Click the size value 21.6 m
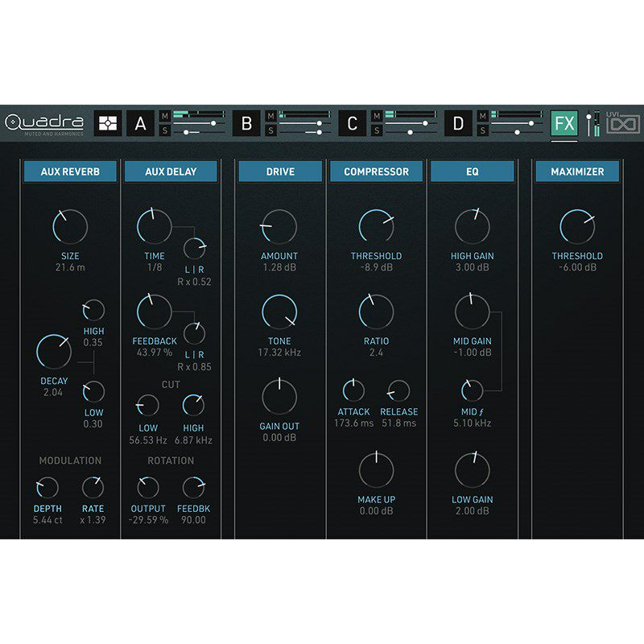644x644 pixels. [70, 267]
